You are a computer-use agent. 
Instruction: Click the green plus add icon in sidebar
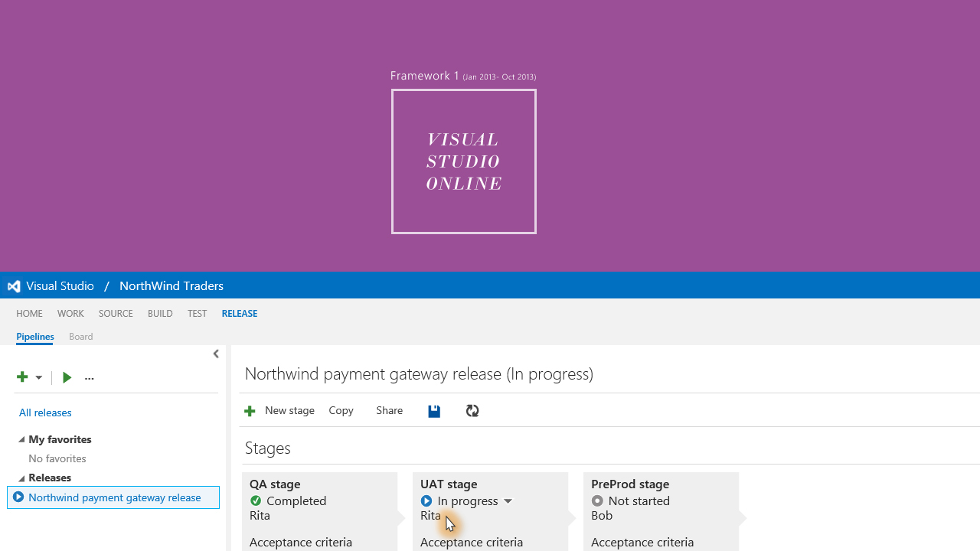pyautogui.click(x=22, y=377)
